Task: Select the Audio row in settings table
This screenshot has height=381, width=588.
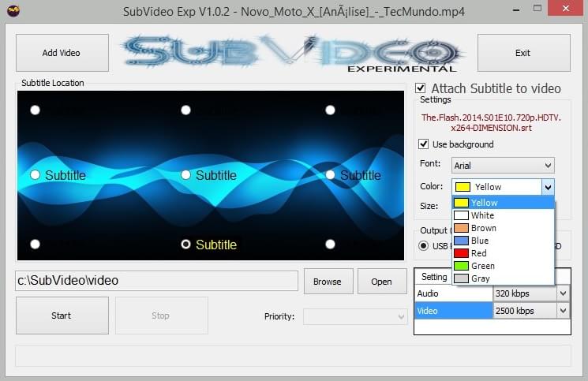Action: (x=453, y=293)
